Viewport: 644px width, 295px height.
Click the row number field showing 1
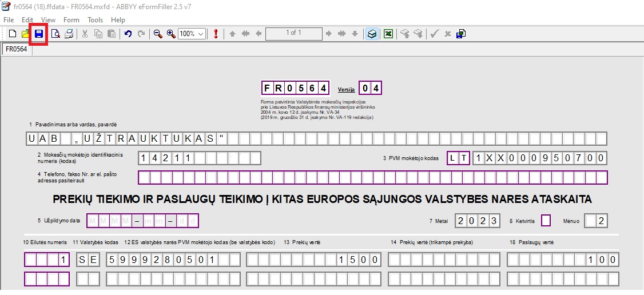47,260
